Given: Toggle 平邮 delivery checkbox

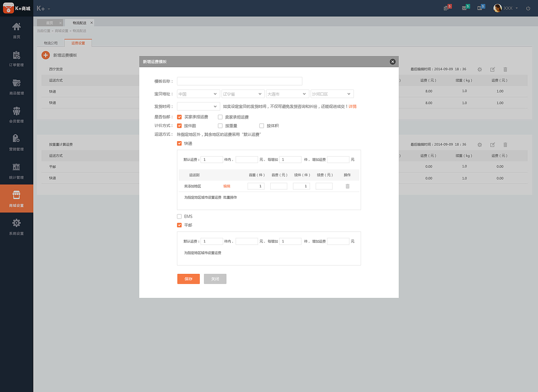Looking at the screenshot, I should [x=179, y=225].
